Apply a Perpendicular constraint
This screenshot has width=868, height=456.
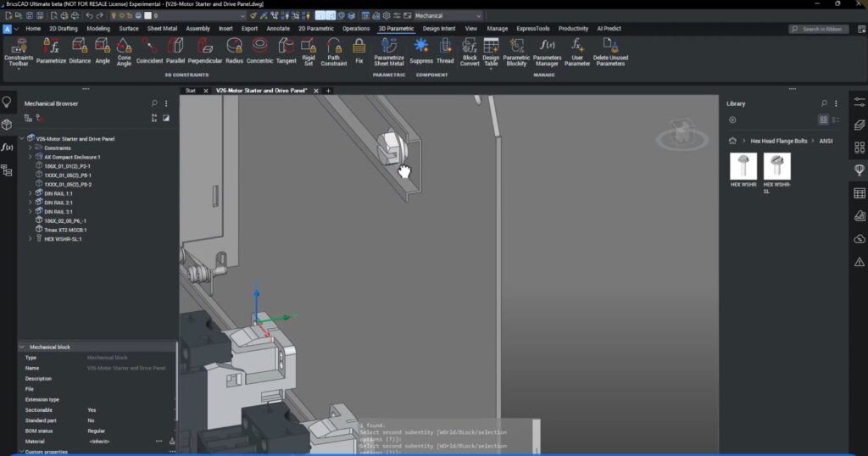(205, 51)
